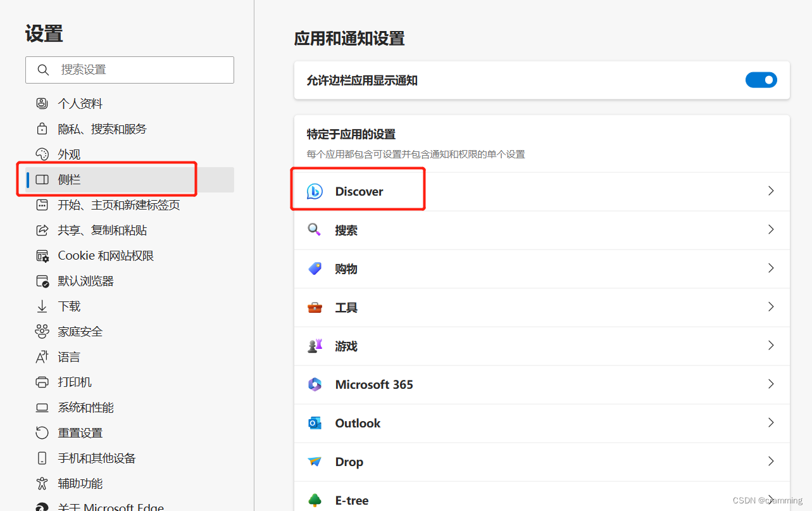
Task: Click the printer icon next to 打印机
Action: tap(42, 382)
